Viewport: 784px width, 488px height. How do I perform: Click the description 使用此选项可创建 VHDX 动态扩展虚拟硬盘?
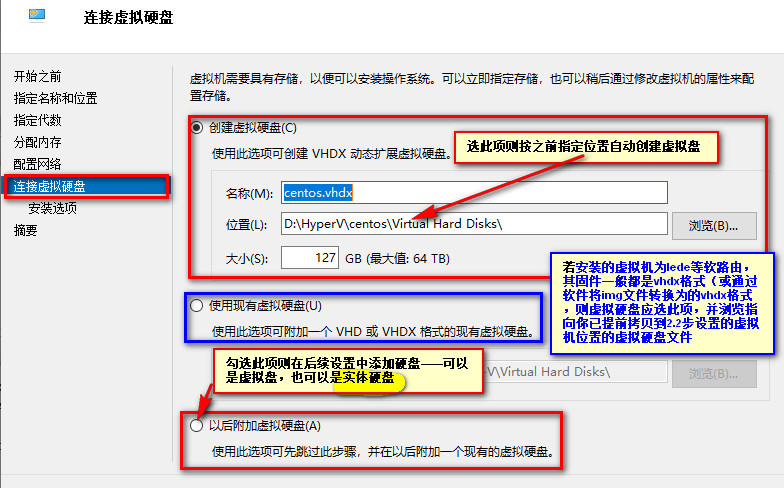332,154
